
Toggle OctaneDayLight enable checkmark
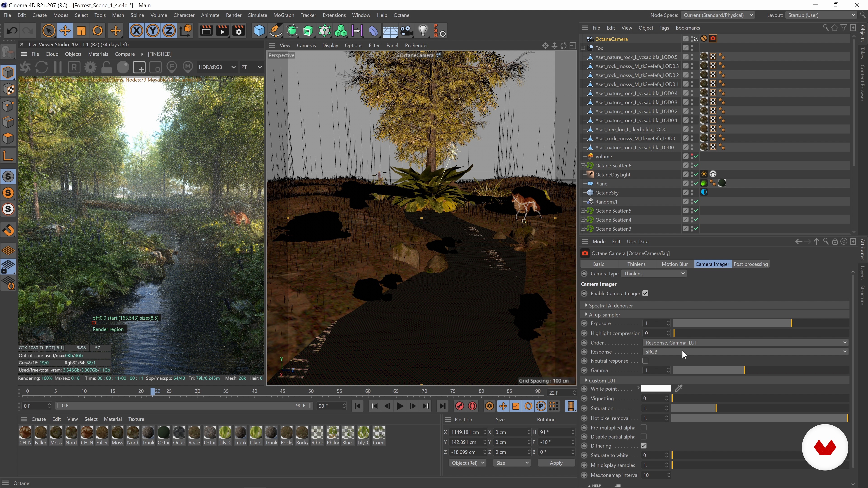(696, 174)
